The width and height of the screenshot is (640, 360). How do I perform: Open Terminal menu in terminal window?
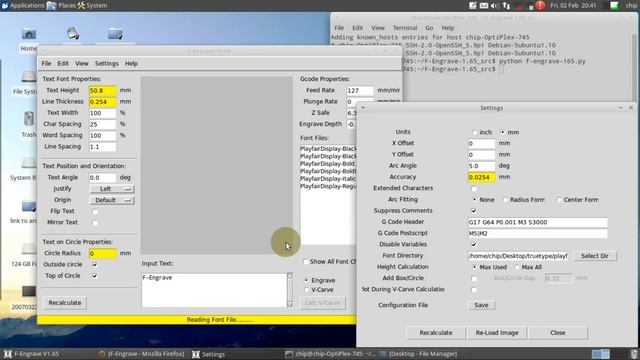pyautogui.click(x=405, y=28)
